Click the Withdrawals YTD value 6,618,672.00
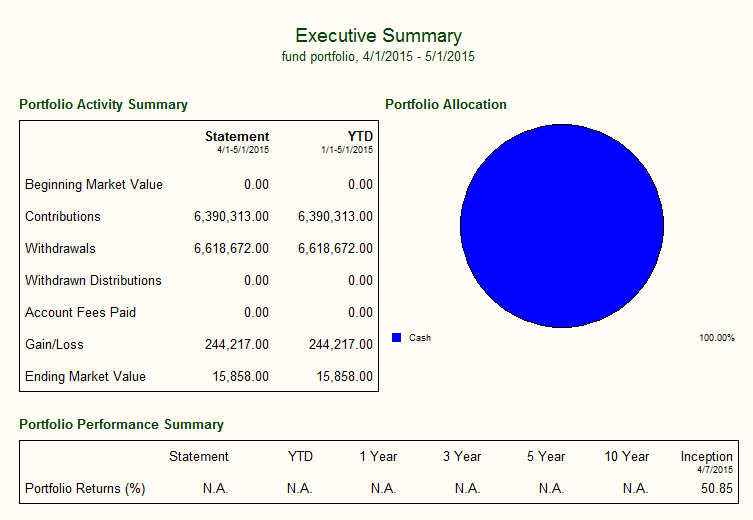Screen dimensions: 753x520 click(x=335, y=249)
